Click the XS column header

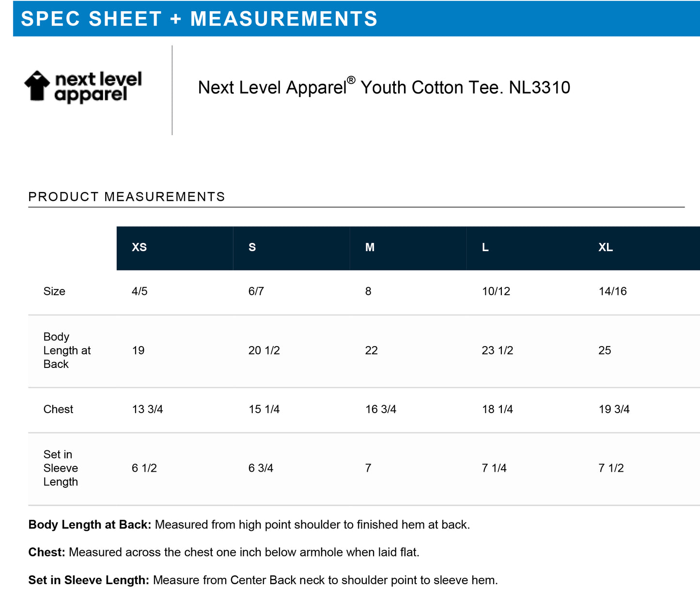(x=139, y=247)
